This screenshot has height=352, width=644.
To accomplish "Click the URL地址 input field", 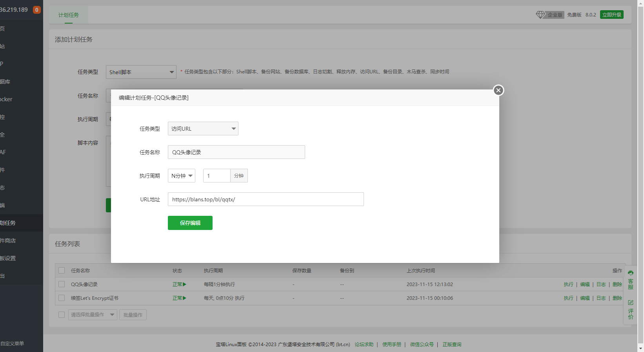I will coord(266,199).
